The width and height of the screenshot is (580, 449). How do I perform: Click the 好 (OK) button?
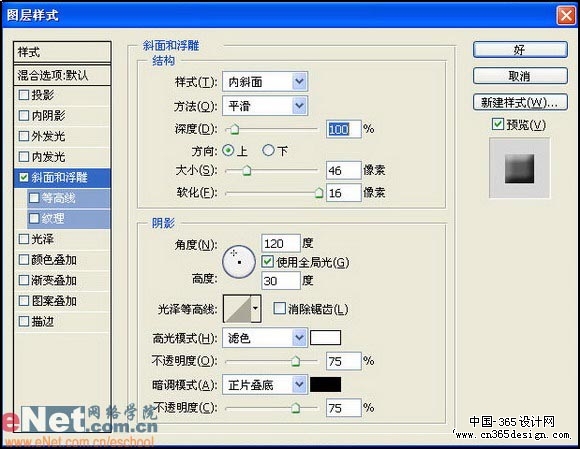click(x=520, y=50)
